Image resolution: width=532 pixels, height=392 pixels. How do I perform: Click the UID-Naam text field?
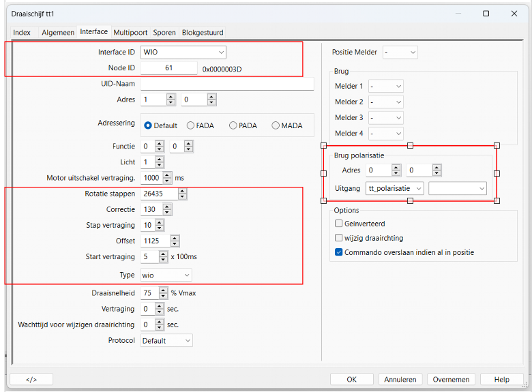[x=227, y=84]
